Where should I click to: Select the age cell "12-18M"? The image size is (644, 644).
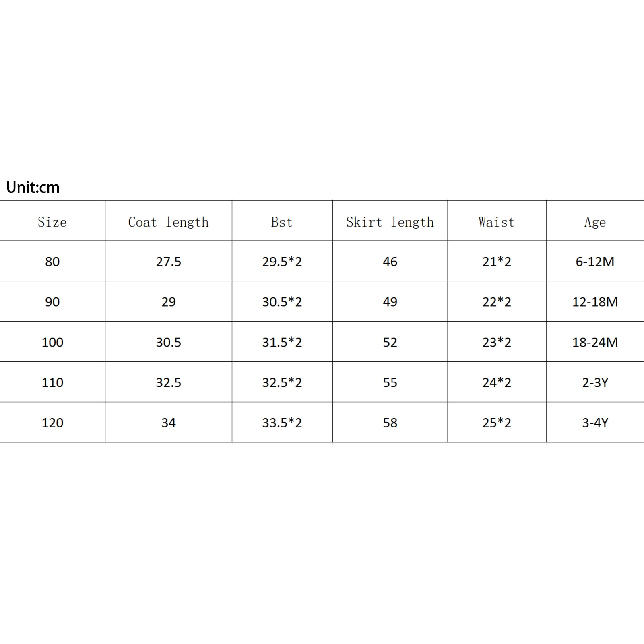point(595,302)
